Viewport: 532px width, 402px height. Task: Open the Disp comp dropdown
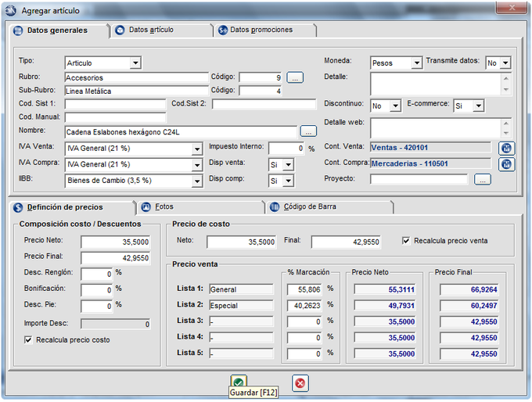pyautogui.click(x=288, y=181)
